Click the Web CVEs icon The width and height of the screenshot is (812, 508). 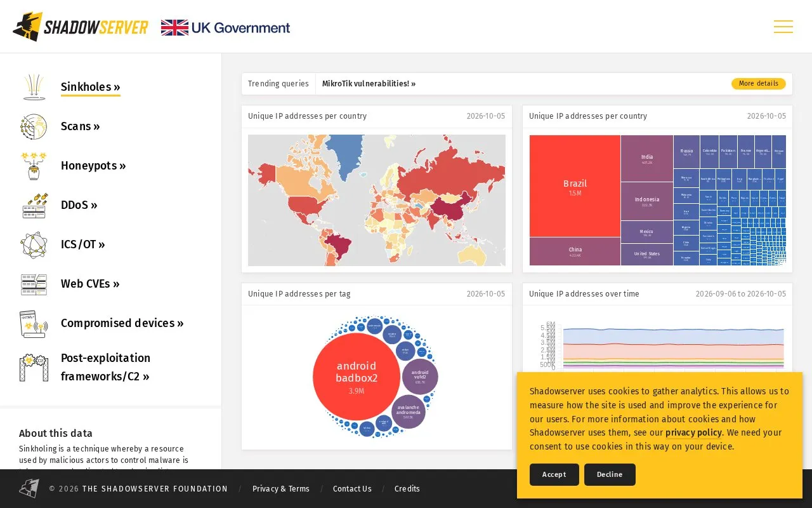point(34,284)
